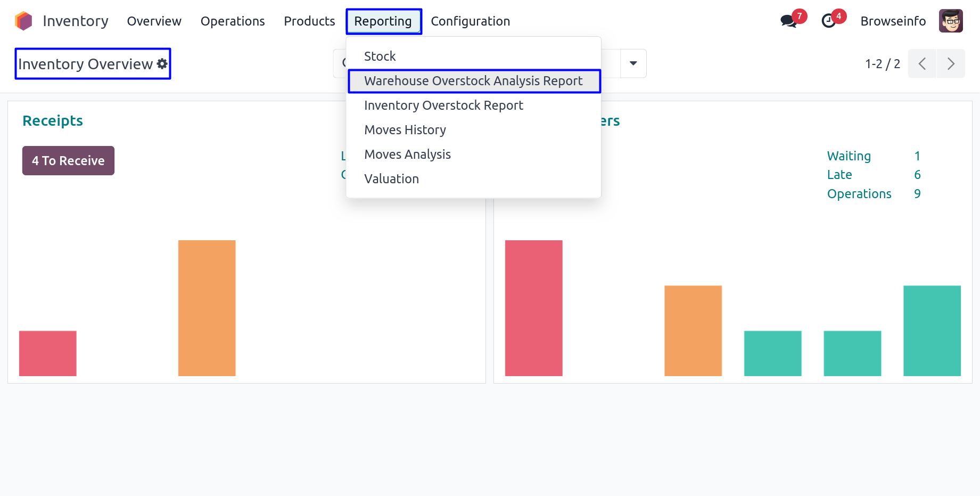This screenshot has width=980, height=496.
Task: Click the user avatar picture
Action: [x=951, y=21]
